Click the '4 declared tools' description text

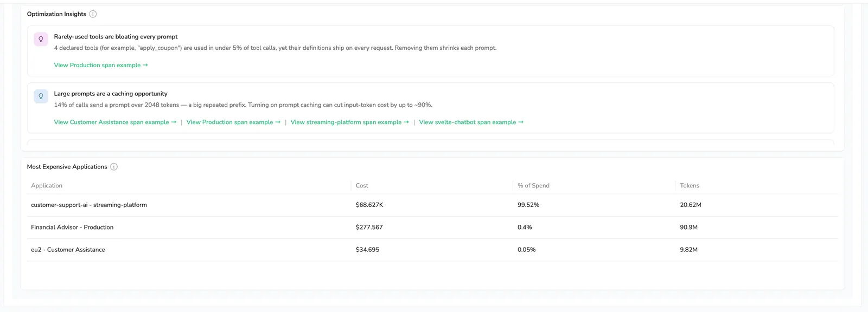coord(275,48)
